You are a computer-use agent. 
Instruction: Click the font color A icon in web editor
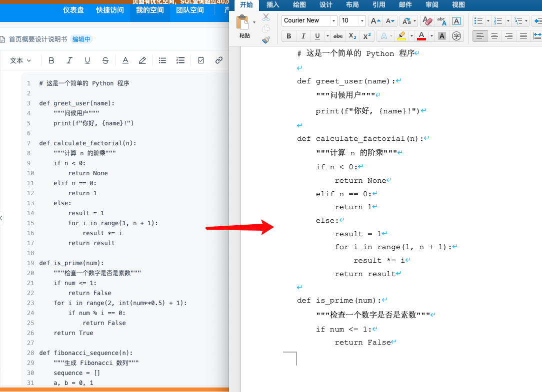tap(125, 60)
